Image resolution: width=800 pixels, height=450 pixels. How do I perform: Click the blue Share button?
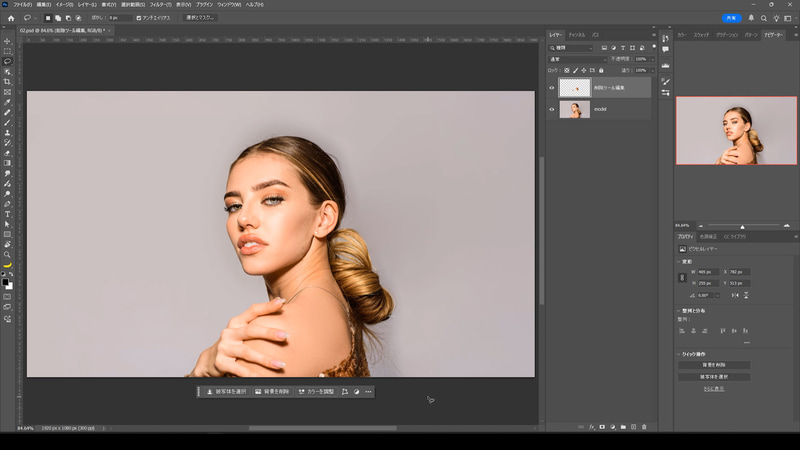tap(732, 18)
